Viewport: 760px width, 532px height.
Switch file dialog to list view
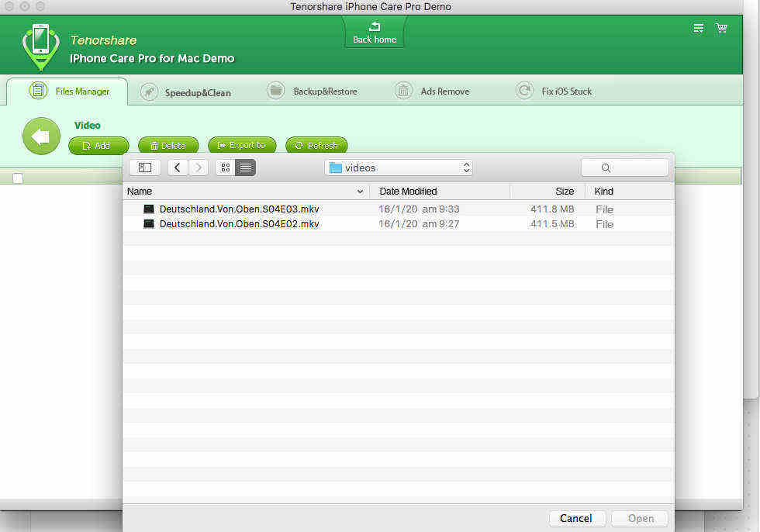(x=246, y=168)
